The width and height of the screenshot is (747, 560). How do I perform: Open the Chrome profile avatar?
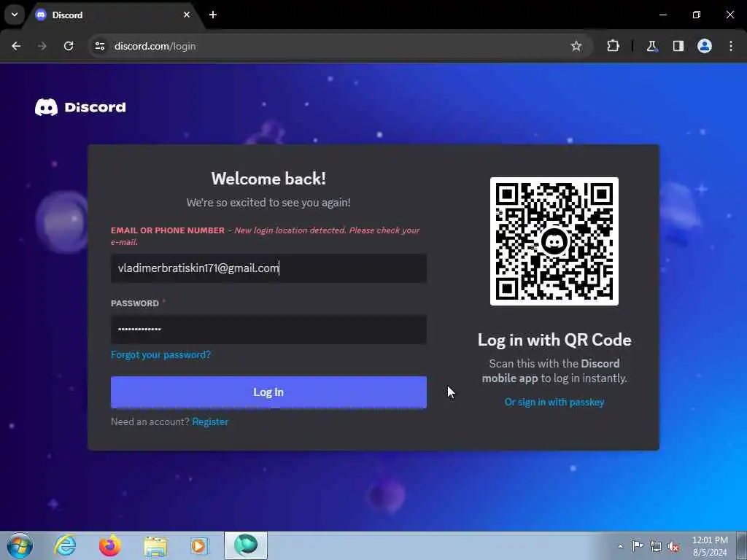[x=705, y=46]
